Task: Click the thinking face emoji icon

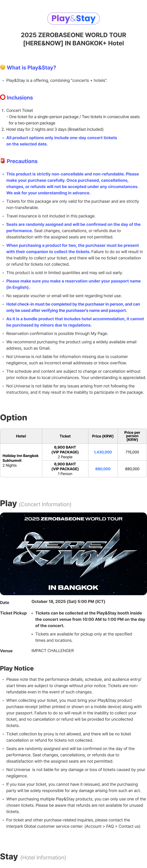Action: click(3, 67)
